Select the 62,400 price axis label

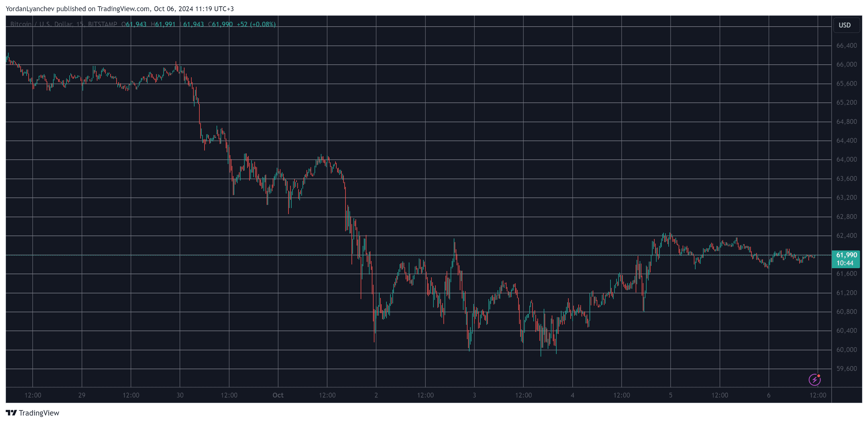coord(847,236)
